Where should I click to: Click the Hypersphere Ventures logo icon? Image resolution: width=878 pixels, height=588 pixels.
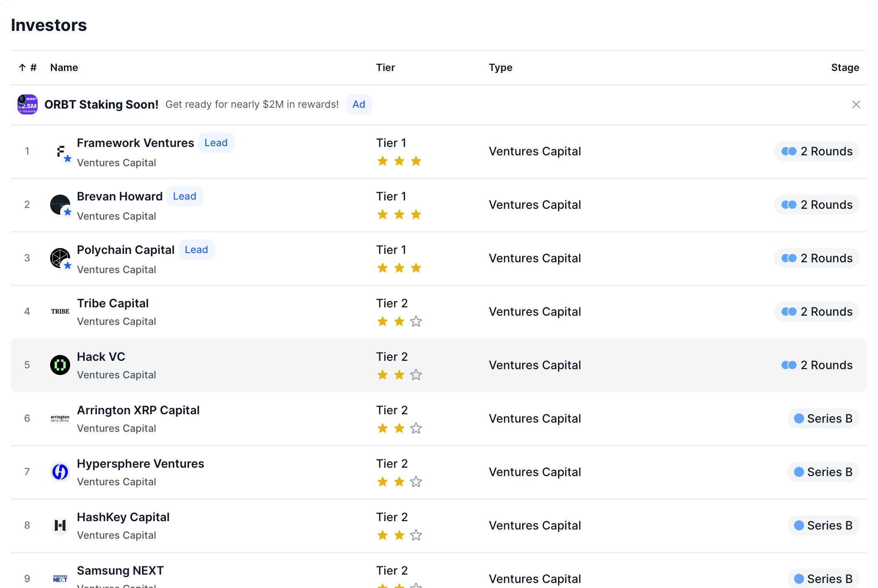coord(60,472)
